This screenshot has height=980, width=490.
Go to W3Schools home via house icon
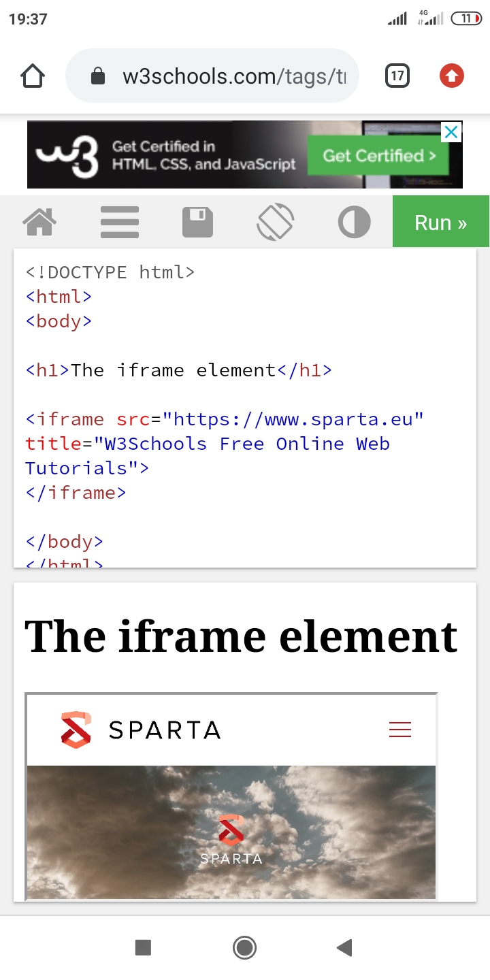click(39, 223)
